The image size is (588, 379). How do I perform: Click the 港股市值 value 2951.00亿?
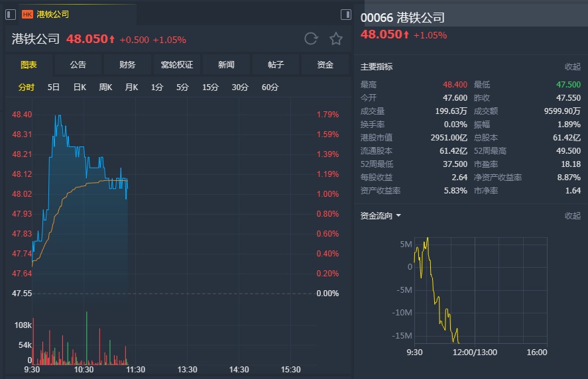click(449, 138)
